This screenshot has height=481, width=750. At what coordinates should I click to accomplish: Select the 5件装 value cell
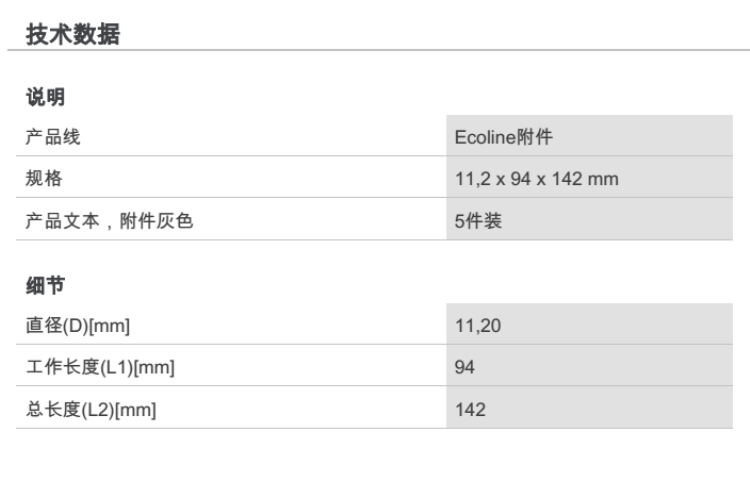478,222
